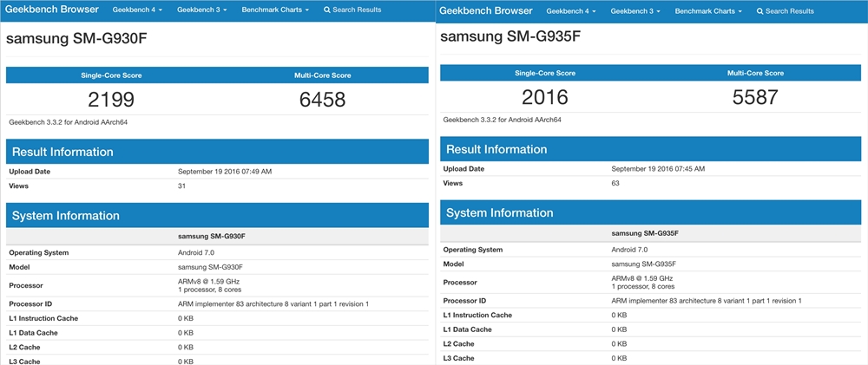
Task: Click Views value 63
Action: [615, 183]
